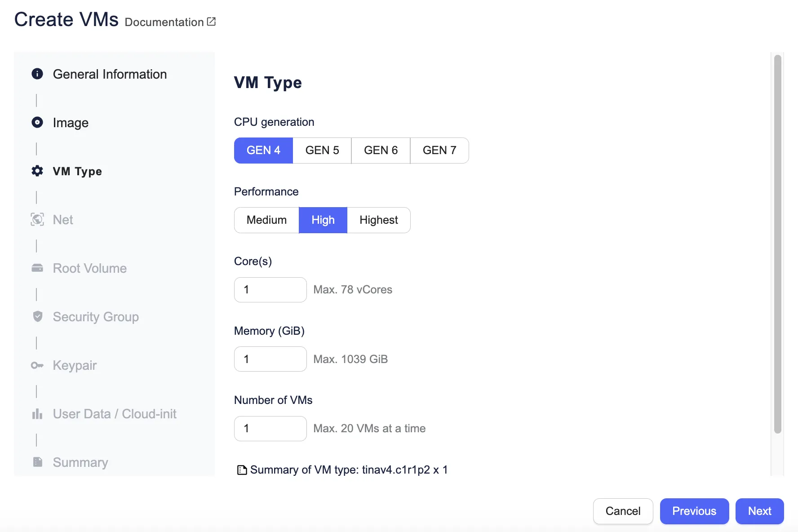Click the General Information info icon
Viewport: 798px width, 532px height.
coord(37,74)
